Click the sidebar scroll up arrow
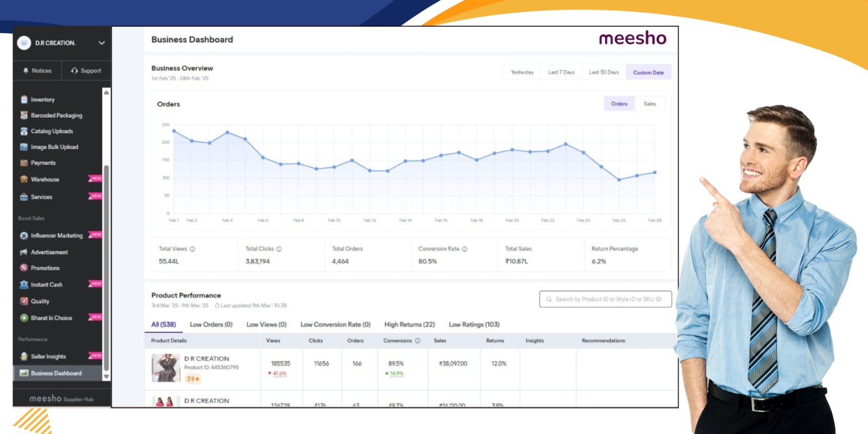The height and width of the screenshot is (434, 868). [x=106, y=93]
